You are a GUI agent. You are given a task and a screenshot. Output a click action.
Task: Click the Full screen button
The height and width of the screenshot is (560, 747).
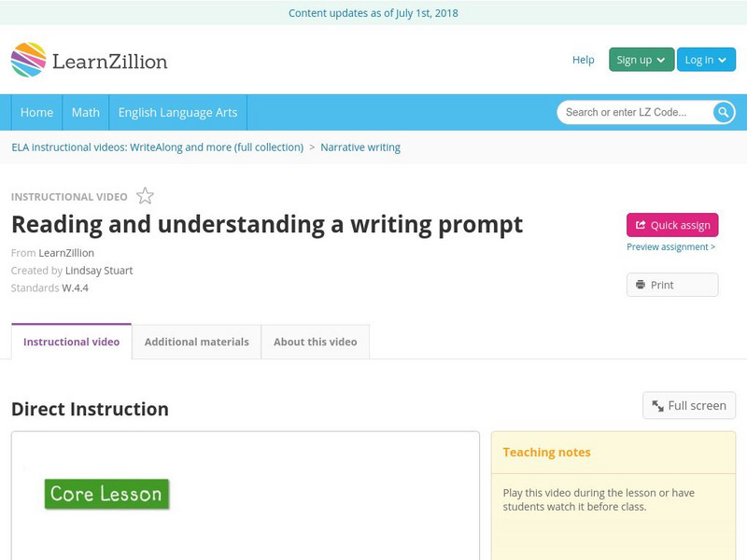689,405
